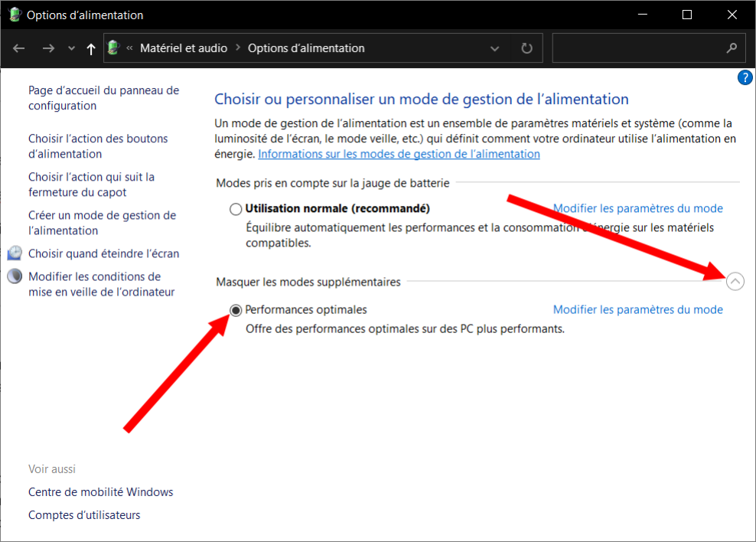Navigate to Matériel et audio breadcrumb

(184, 48)
